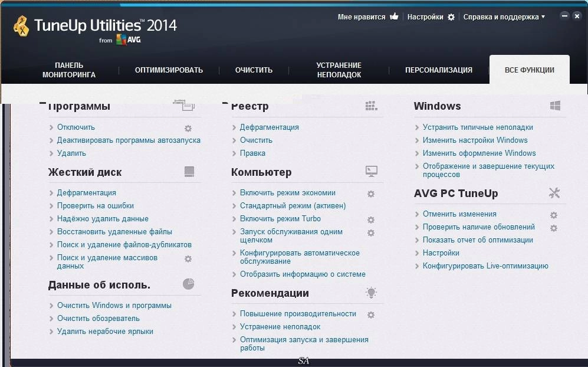Click Настройки link under AVG PC TuneUp

click(441, 253)
